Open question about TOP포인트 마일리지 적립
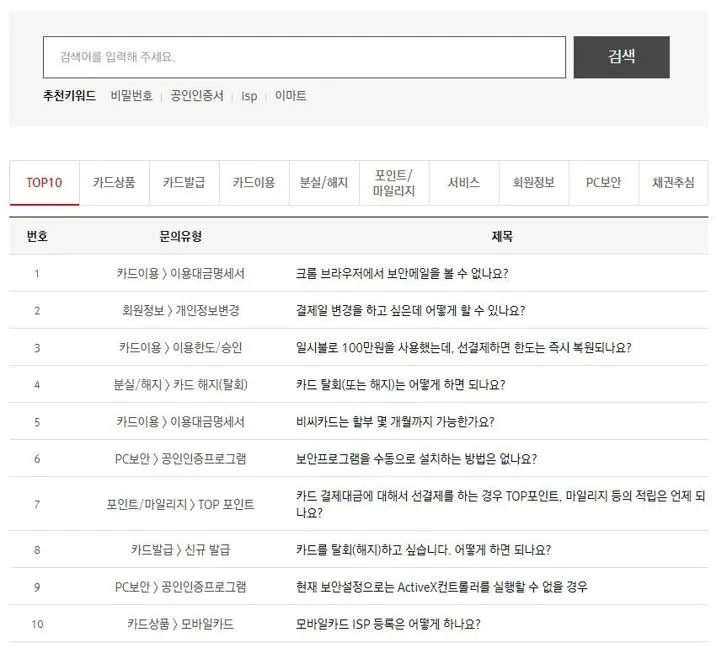Viewport: 727px width, 654px height. (500, 504)
